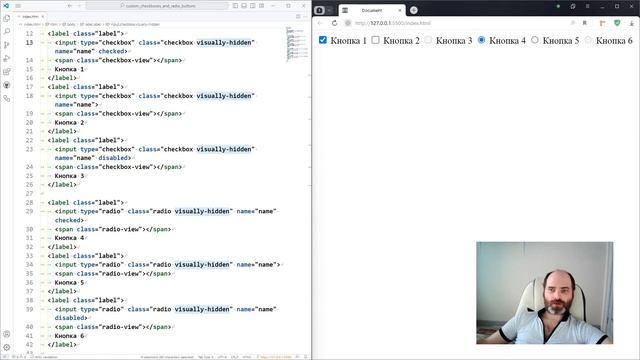Screen dimensions: 640x360
Task: Click radio-view span on line 35
Action: [113, 274]
